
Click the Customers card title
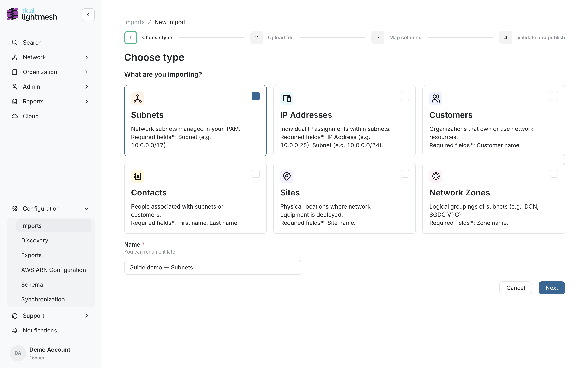point(451,115)
